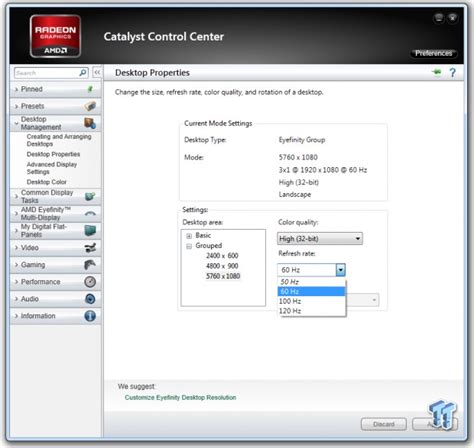The image size is (474, 448).
Task: Click the Audio speaker icon
Action: [90, 299]
